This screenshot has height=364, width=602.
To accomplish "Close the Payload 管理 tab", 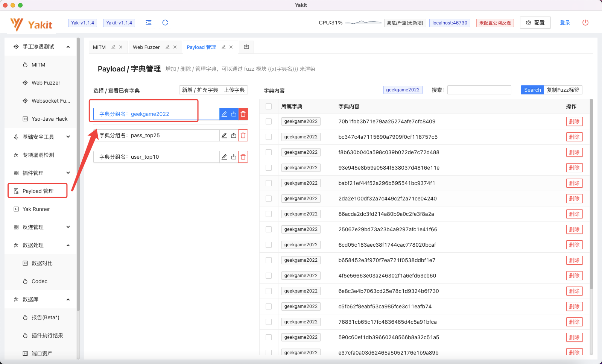I will click(231, 47).
